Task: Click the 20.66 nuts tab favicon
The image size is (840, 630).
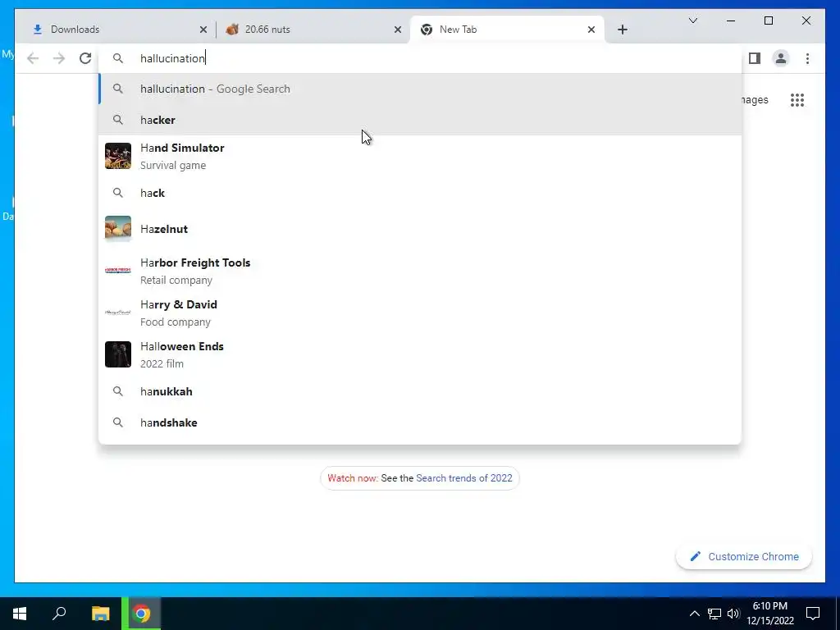Action: coord(232,30)
